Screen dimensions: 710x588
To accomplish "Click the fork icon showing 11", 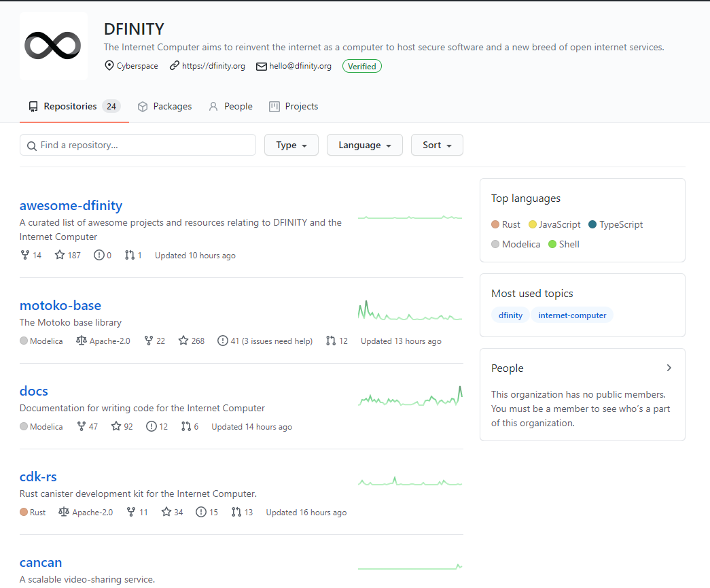I will coord(131,512).
